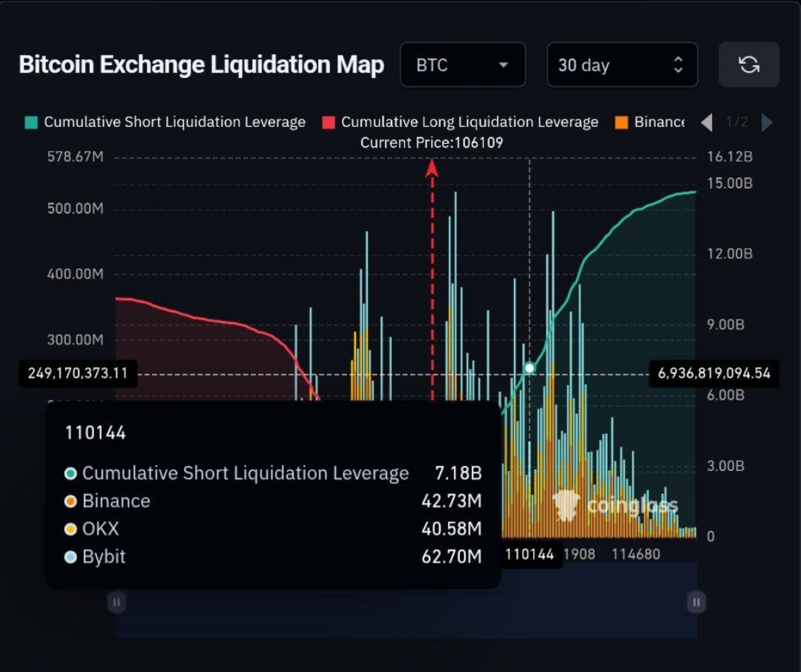Click the left zoom slider handle
This screenshot has width=801, height=672.
[116, 602]
